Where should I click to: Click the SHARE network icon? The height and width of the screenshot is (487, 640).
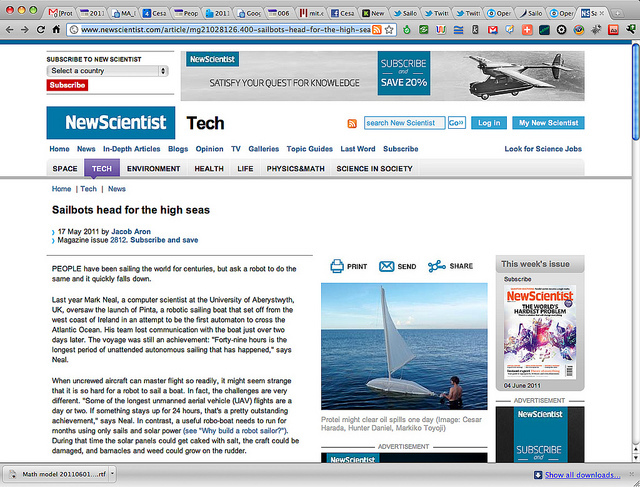436,266
